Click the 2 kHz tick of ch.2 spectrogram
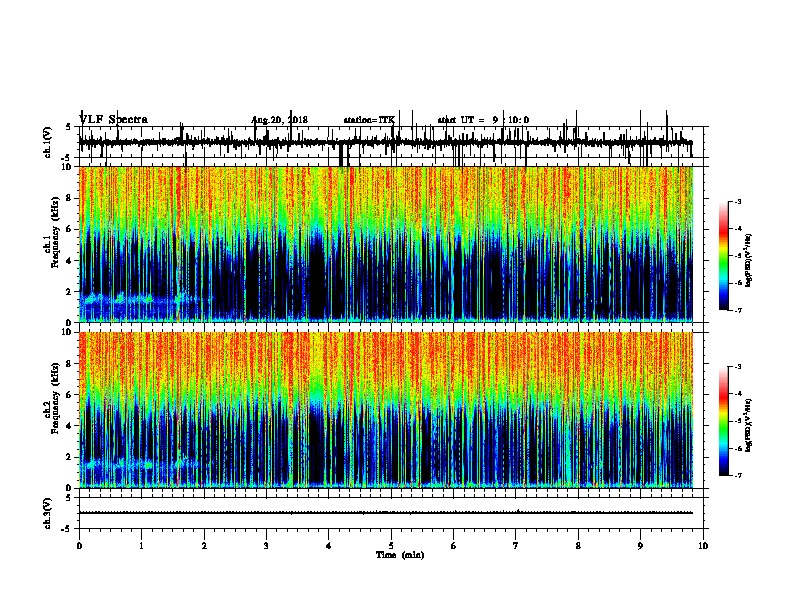Screen dimensions: 792x612 [x=70, y=457]
